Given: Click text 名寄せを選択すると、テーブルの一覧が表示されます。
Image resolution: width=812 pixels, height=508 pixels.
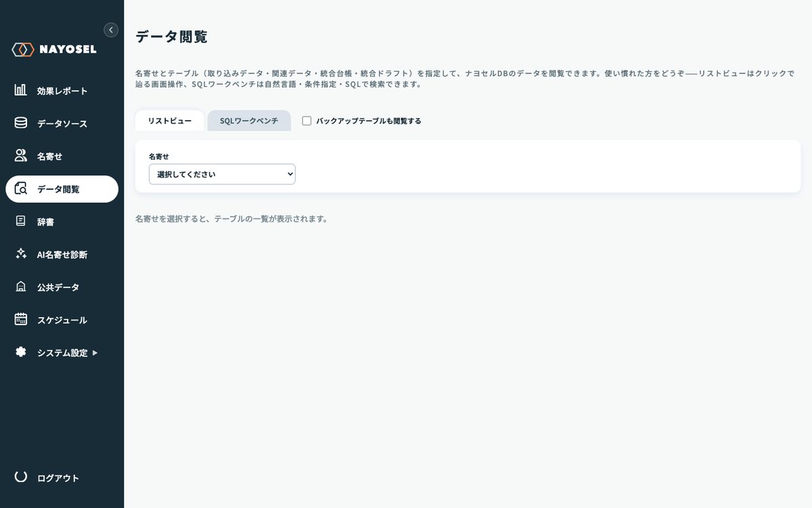Looking at the screenshot, I should point(231,219).
